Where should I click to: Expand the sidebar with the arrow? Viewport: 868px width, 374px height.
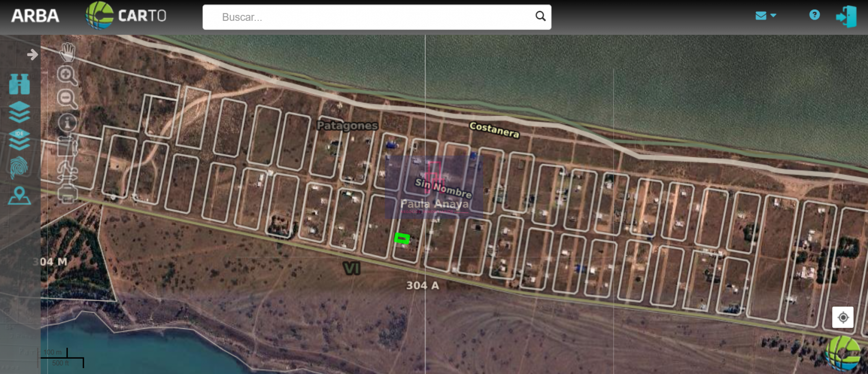coord(32,54)
